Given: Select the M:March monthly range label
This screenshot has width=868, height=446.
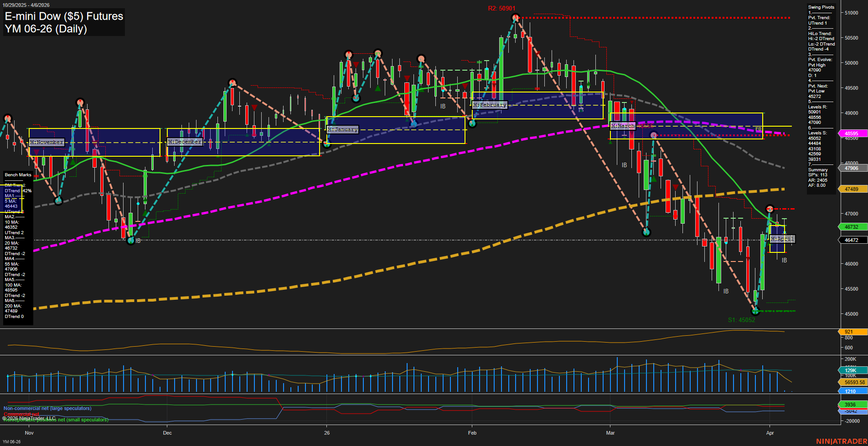Looking at the screenshot, I should tap(622, 126).
